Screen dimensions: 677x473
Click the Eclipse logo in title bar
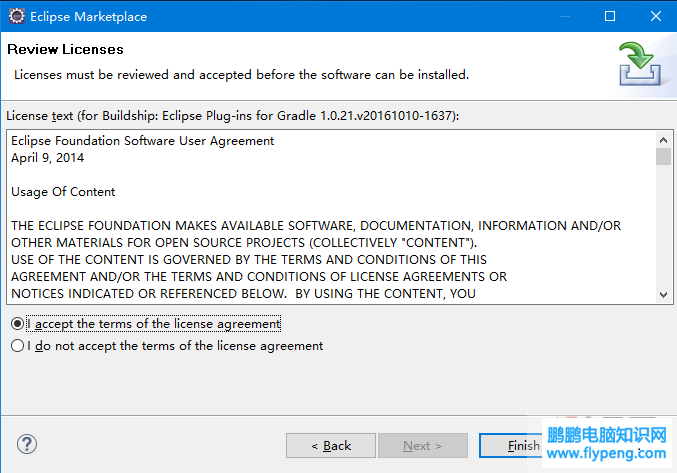(17, 16)
